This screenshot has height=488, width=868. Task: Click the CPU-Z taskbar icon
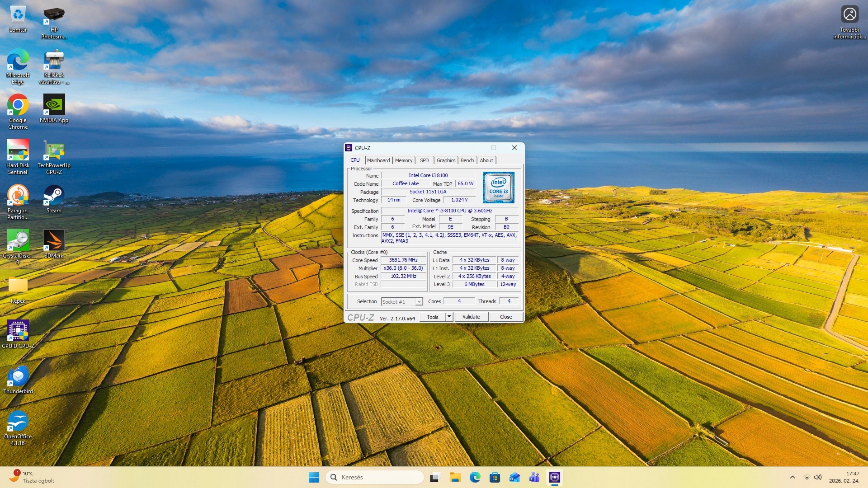pyautogui.click(x=554, y=477)
